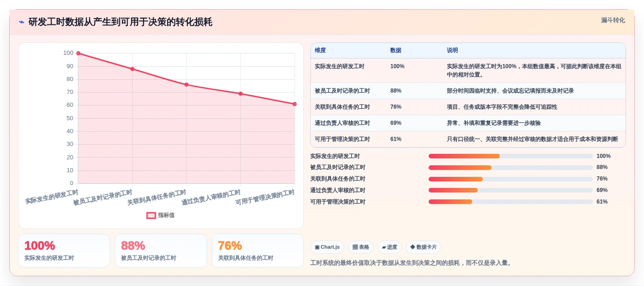Screen dimensions: 644x286
Task: Click the progress bar for 通过负责人审核的工时
Action: [511, 190]
